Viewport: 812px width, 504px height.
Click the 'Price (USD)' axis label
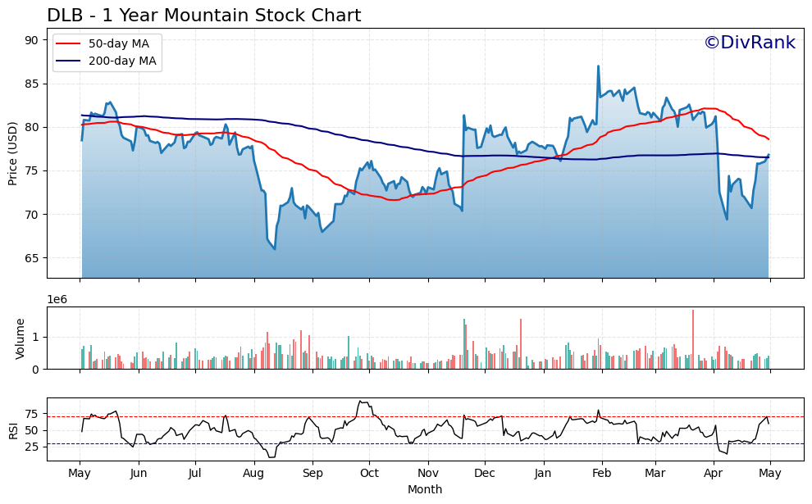click(x=13, y=154)
